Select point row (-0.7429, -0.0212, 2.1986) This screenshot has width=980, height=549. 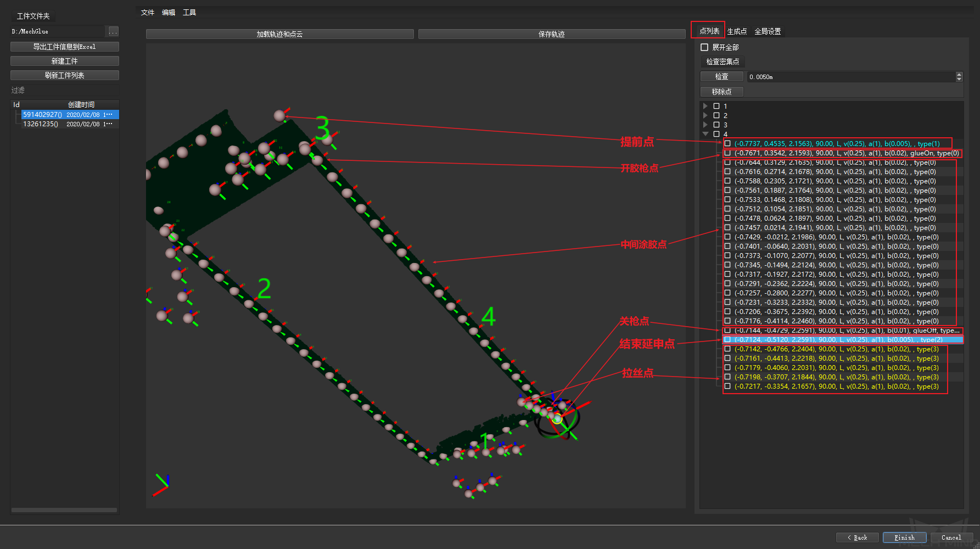(x=836, y=237)
